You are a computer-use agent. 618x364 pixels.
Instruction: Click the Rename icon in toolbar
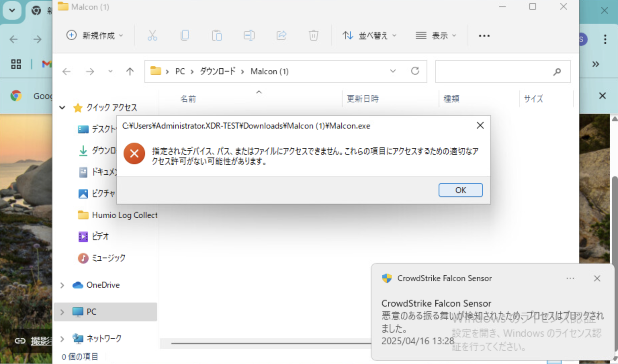point(249,35)
